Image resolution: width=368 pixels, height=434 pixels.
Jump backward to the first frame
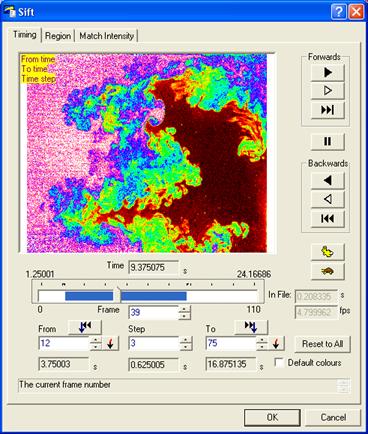click(328, 219)
